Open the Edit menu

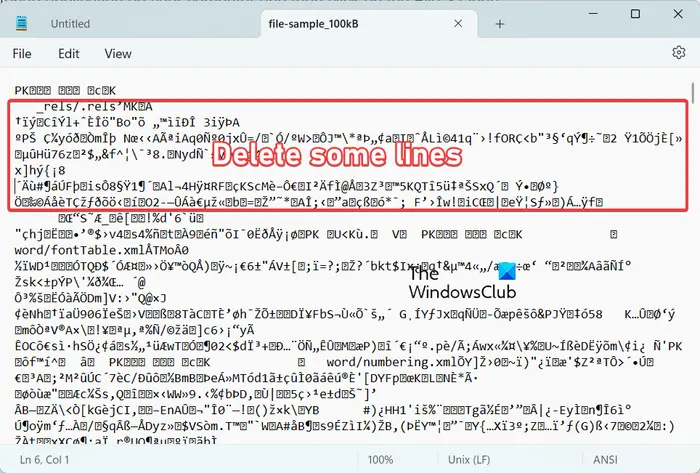coord(69,54)
